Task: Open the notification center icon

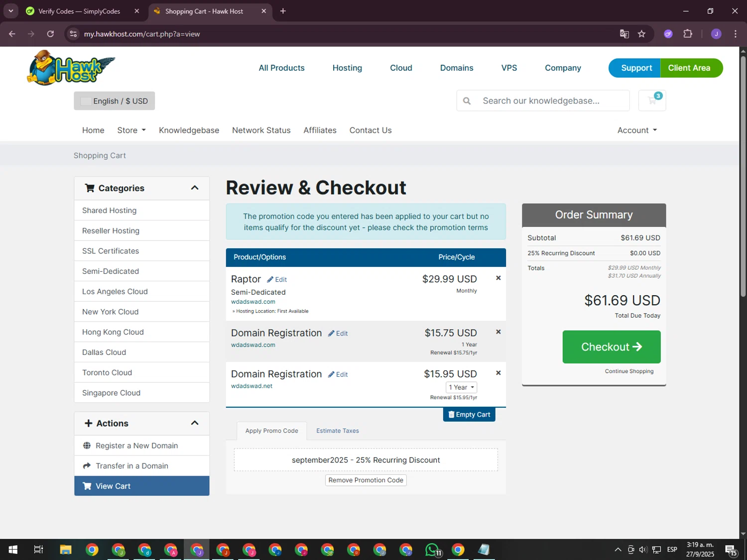Action: tap(731, 550)
